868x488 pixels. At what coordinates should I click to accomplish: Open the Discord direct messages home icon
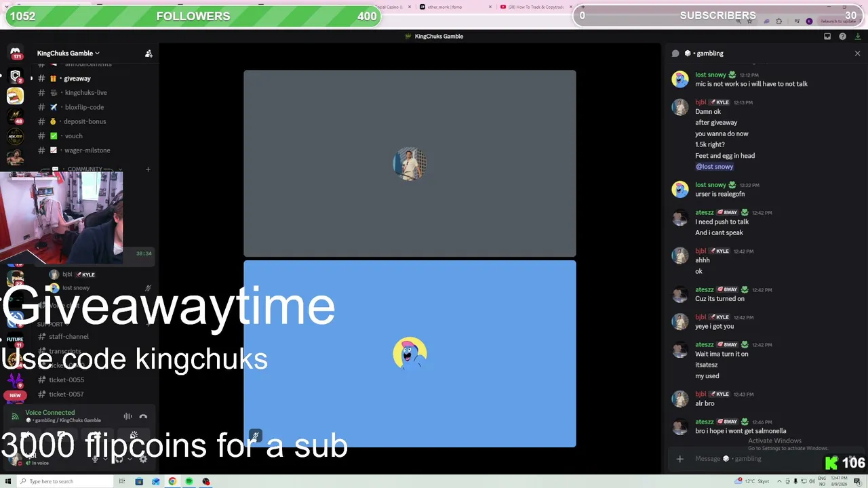point(15,53)
